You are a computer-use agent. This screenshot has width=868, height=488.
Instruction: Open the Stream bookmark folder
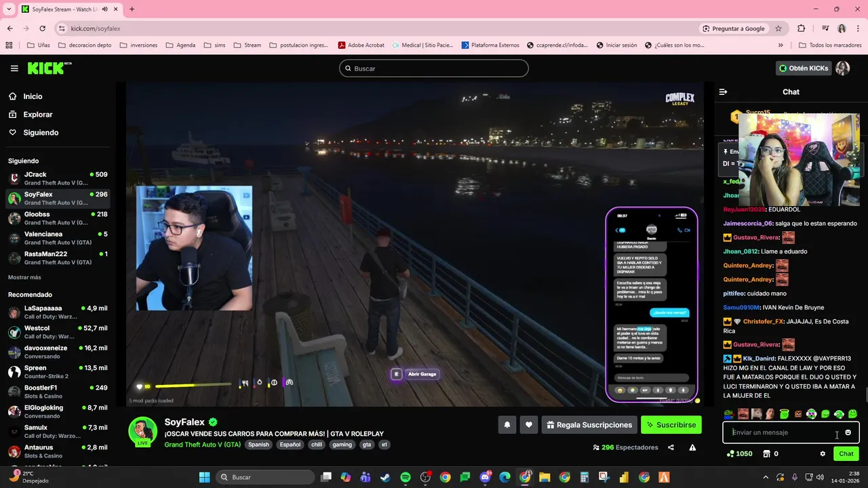pos(248,45)
